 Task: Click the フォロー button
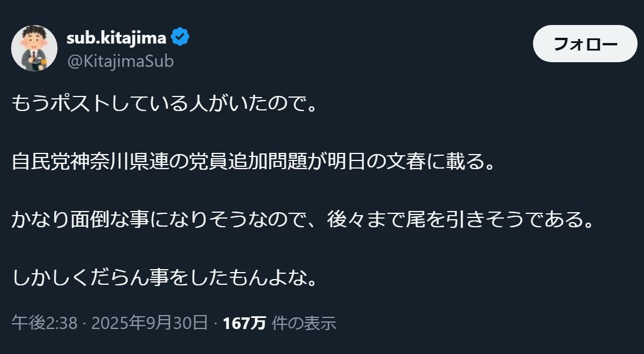pyautogui.click(x=585, y=44)
